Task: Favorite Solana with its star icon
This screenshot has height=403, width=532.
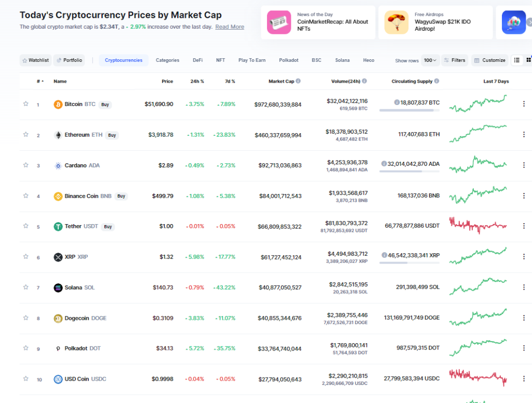Action: pos(25,287)
